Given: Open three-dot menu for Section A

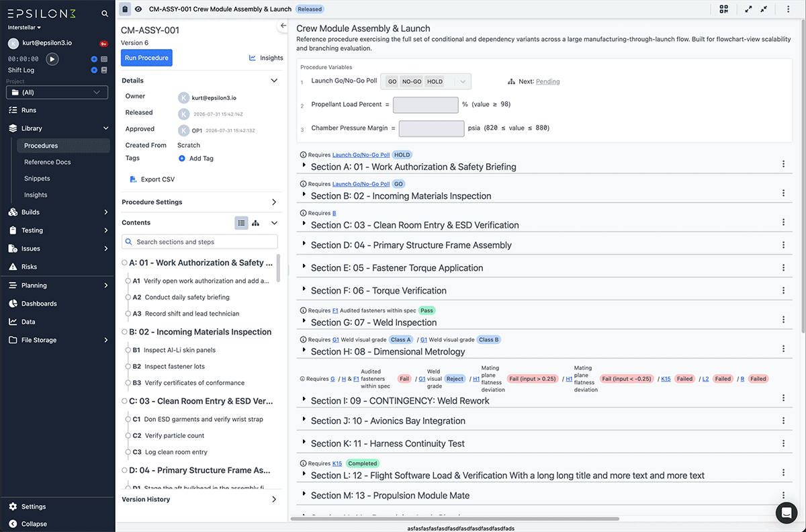Looking at the screenshot, I should tap(783, 164).
